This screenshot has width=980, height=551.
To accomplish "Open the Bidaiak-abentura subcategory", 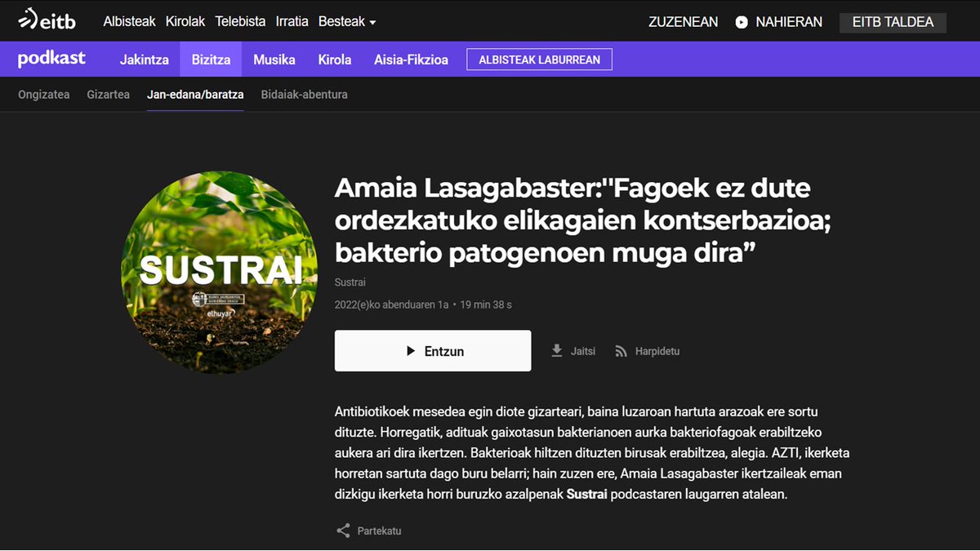I will [x=305, y=95].
